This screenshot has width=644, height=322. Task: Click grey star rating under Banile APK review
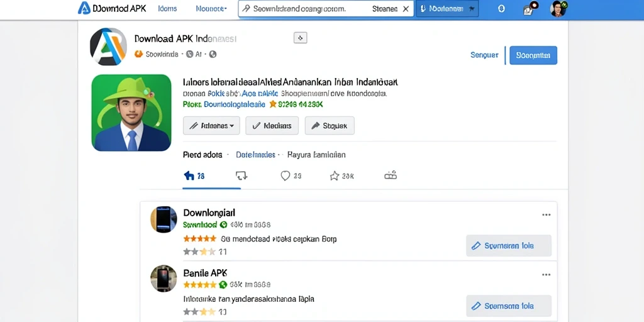pos(199,312)
